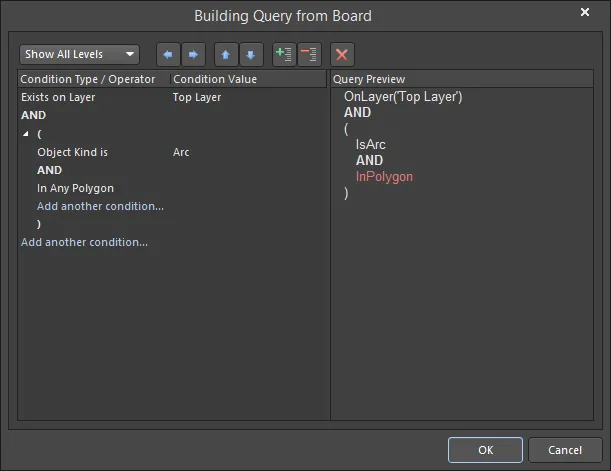
Task: Select the closing bracket row
Action: coord(39,224)
